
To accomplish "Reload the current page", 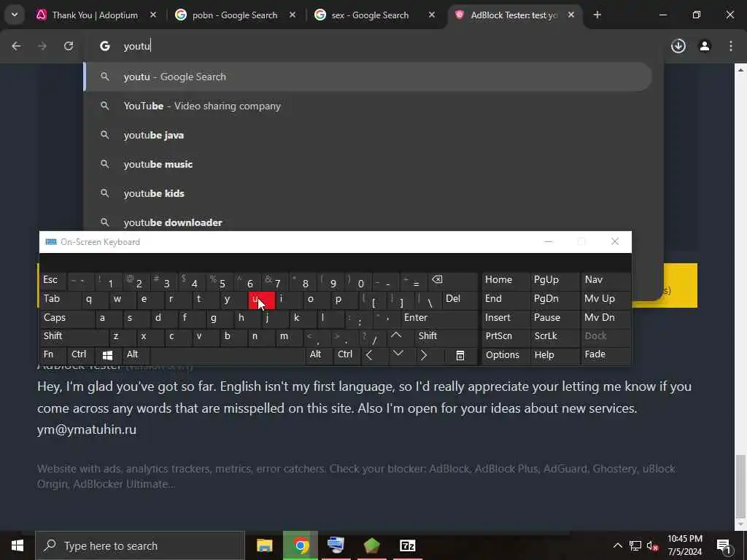I will pos(69,46).
